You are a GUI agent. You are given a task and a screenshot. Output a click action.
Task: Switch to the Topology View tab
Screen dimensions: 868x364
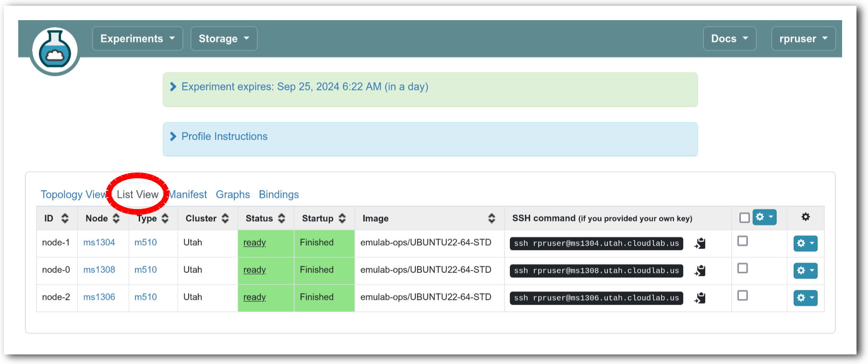click(x=74, y=195)
